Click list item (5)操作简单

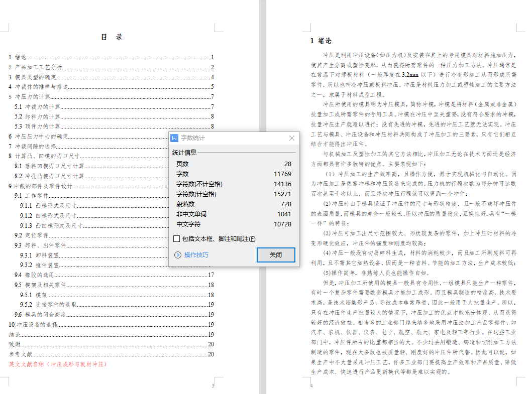(377, 273)
